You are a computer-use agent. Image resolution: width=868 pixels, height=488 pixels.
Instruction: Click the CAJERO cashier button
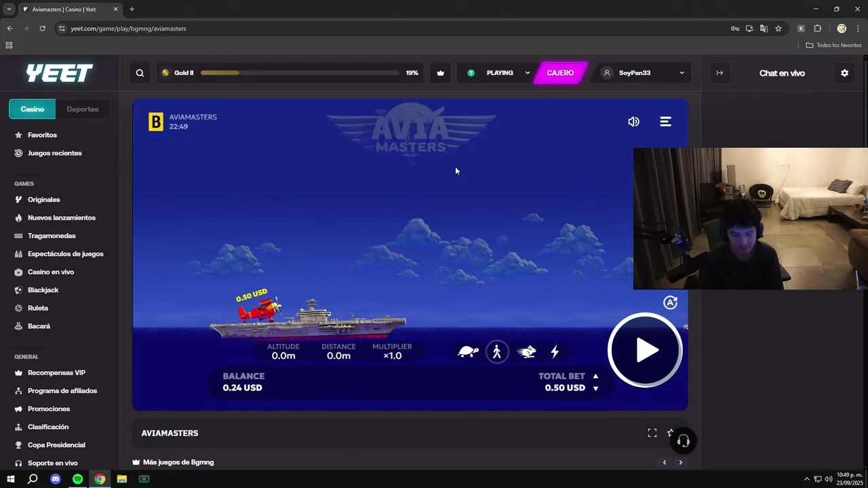click(x=560, y=73)
